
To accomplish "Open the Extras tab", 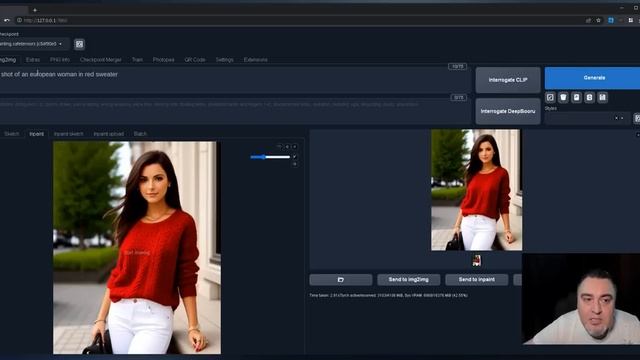I will pyautogui.click(x=33, y=60).
